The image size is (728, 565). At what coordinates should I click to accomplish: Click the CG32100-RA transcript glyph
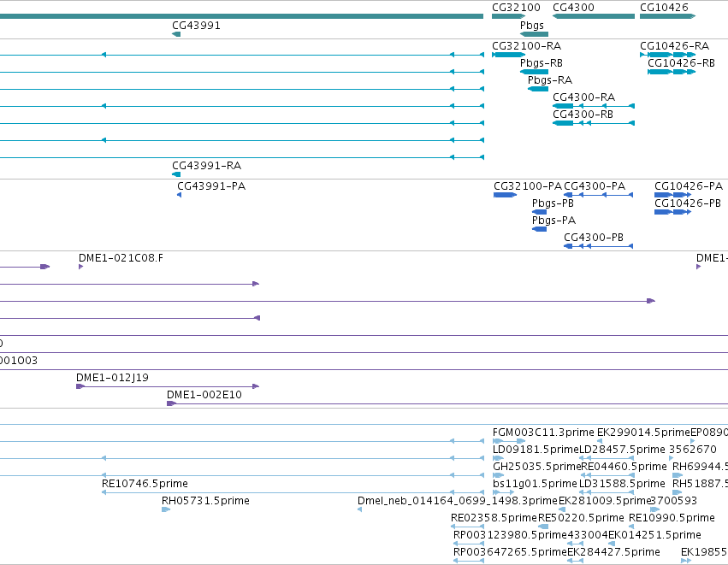point(508,55)
